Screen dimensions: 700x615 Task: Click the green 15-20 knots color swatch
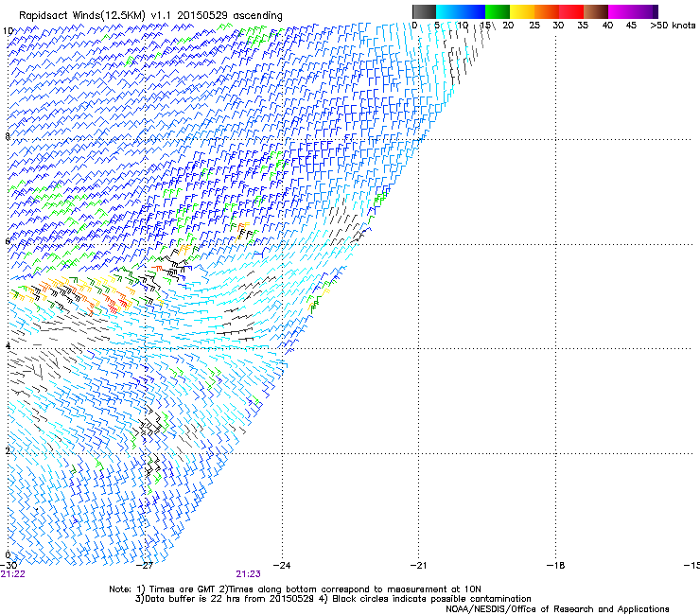pyautogui.click(x=498, y=11)
